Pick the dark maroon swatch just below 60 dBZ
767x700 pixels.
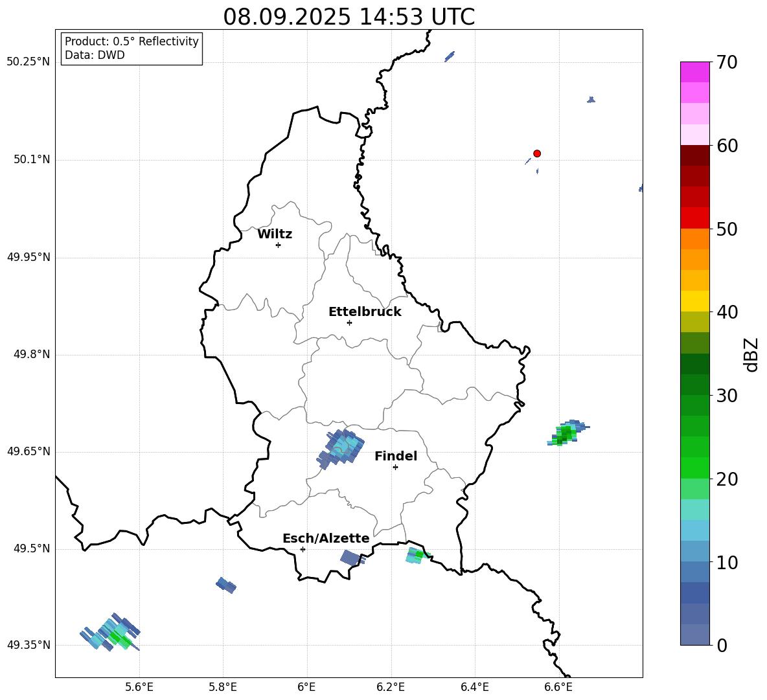point(694,156)
